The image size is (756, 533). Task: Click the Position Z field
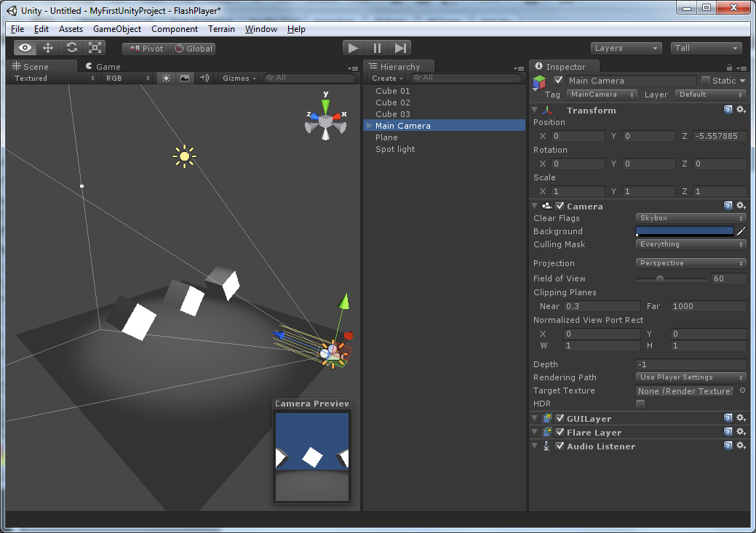pyautogui.click(x=720, y=136)
